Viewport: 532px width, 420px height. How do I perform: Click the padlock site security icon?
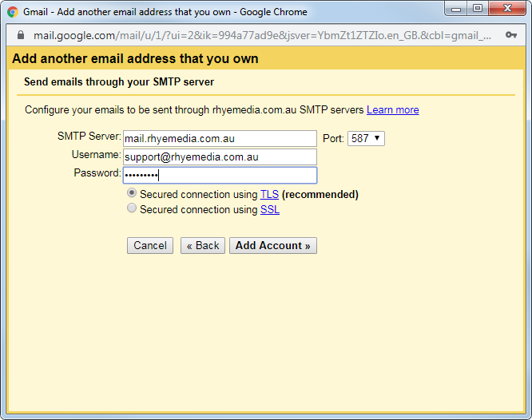point(21,35)
